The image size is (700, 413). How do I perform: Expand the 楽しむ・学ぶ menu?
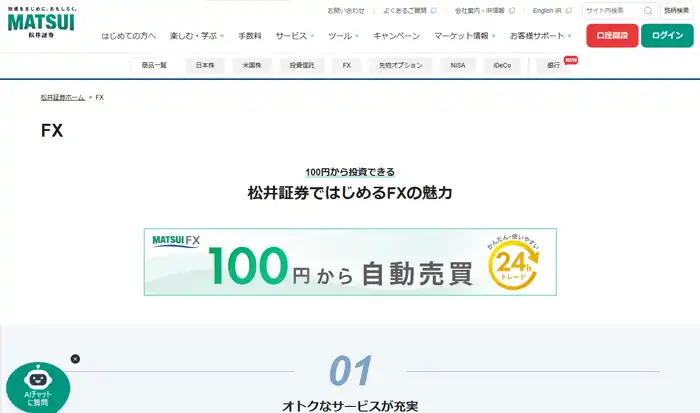pyautogui.click(x=196, y=36)
